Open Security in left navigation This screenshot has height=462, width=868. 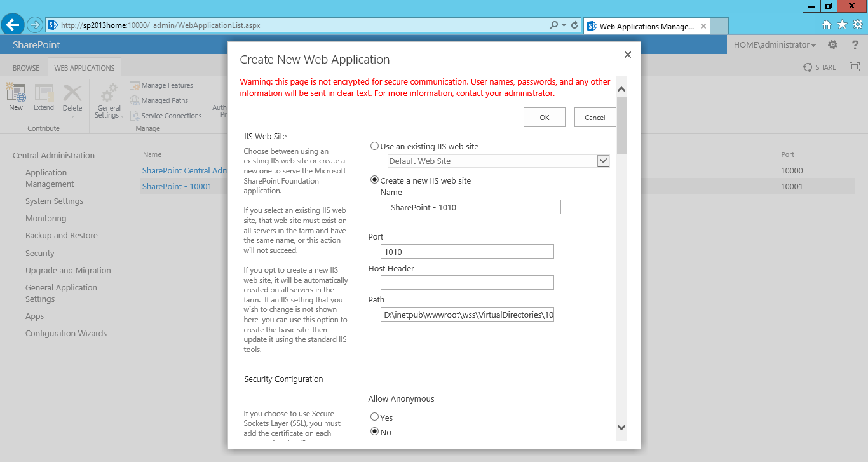pos(40,253)
